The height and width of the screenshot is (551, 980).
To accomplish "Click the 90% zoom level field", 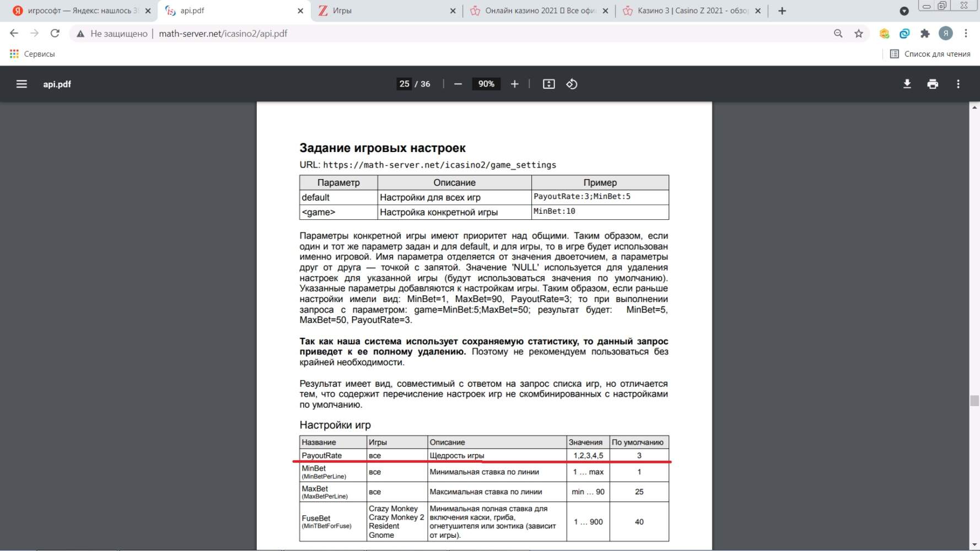I will click(486, 84).
